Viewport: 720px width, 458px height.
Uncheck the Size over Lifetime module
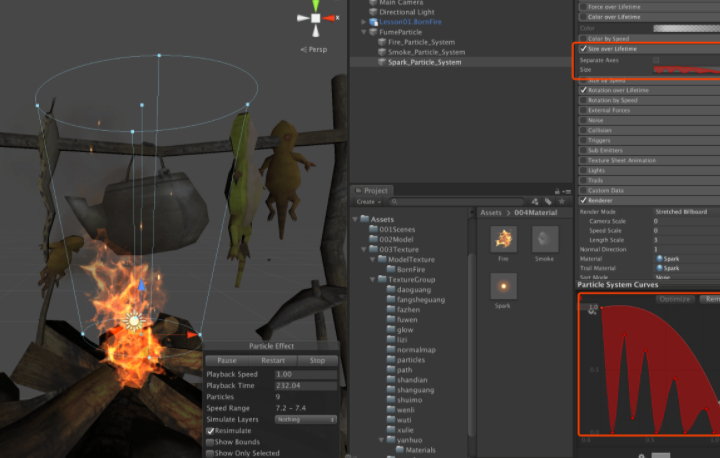pos(583,49)
